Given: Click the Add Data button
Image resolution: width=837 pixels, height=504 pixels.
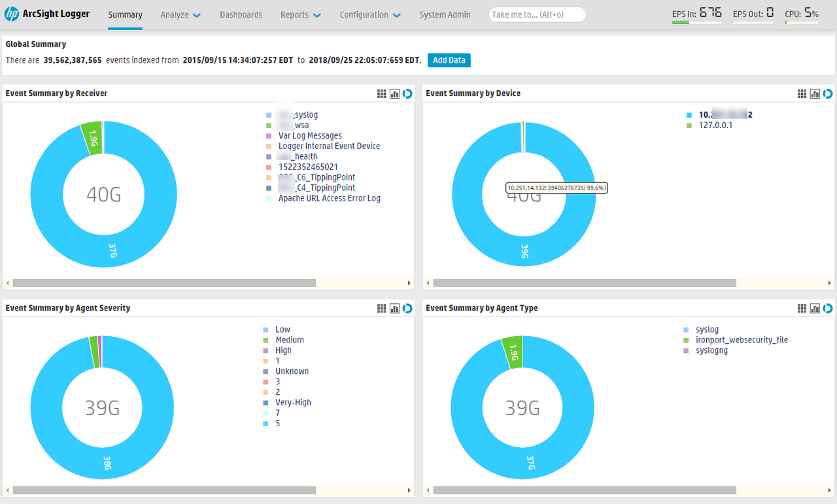Looking at the screenshot, I should click(x=449, y=60).
